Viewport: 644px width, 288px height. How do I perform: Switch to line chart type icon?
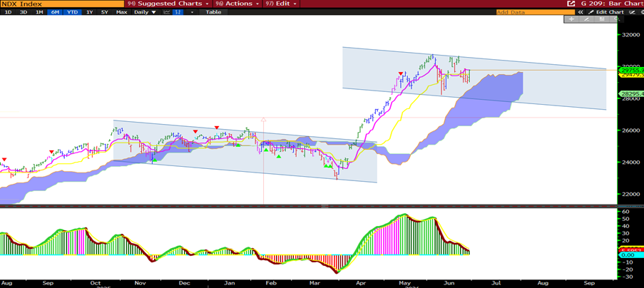[167, 12]
